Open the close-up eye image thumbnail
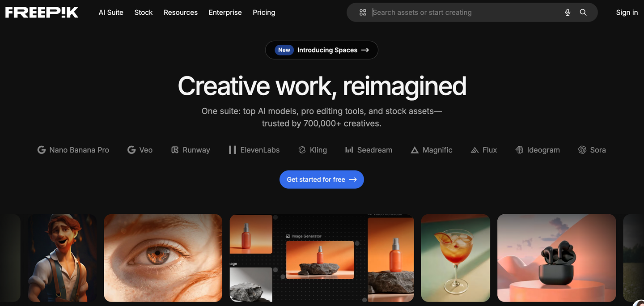Viewport: 644px width, 306px height. [x=163, y=258]
